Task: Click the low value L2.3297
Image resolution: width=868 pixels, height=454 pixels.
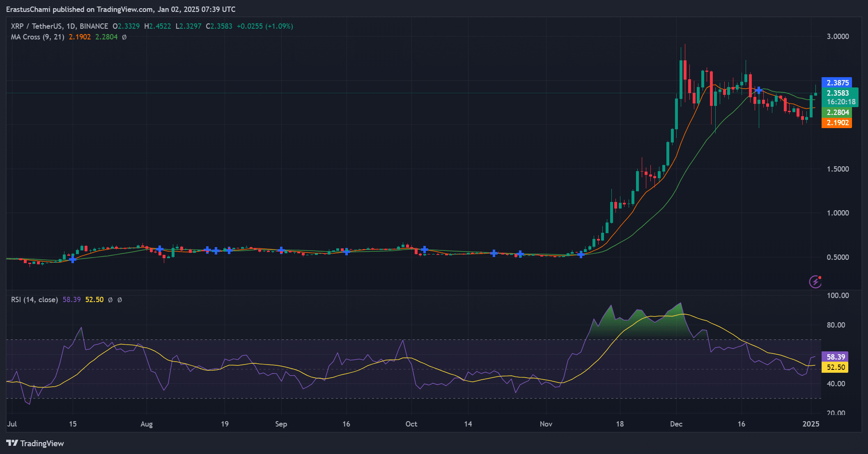Action: [x=188, y=26]
